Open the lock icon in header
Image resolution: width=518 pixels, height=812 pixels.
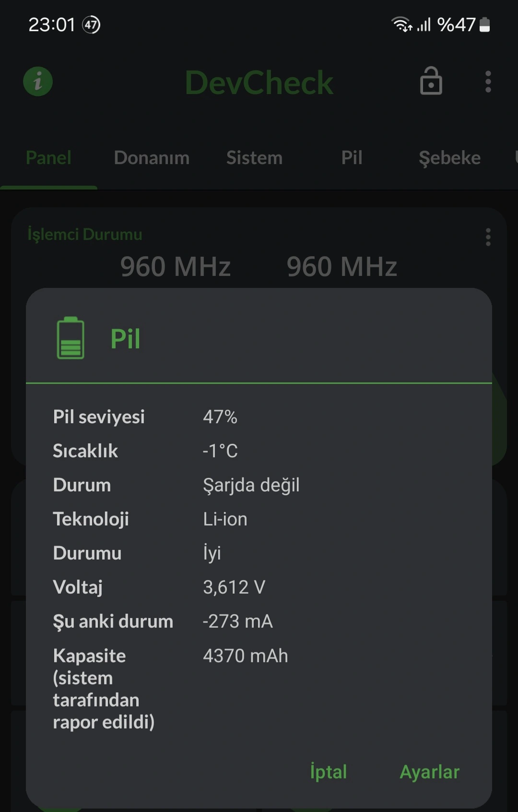click(431, 81)
